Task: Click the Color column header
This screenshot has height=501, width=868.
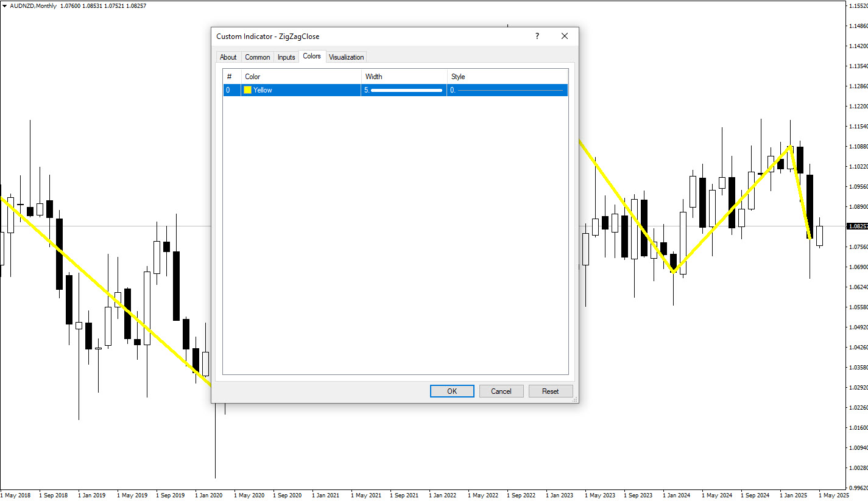Action: pyautogui.click(x=301, y=77)
